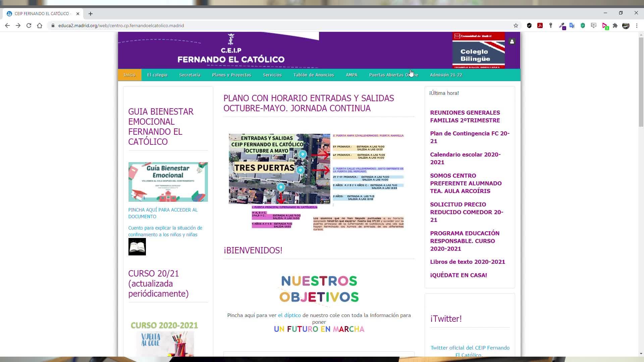Reload the current page

(x=29, y=25)
